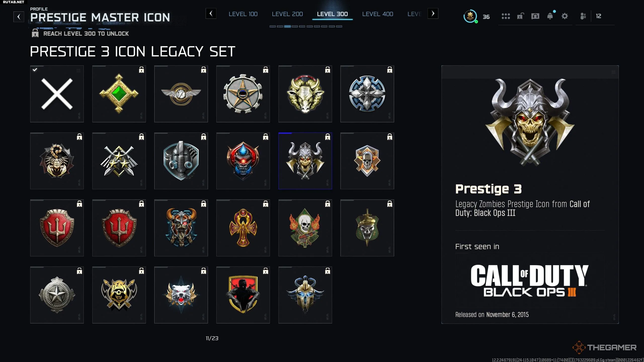644x362 pixels.
Task: Open the notifications bell icon
Action: point(550,16)
